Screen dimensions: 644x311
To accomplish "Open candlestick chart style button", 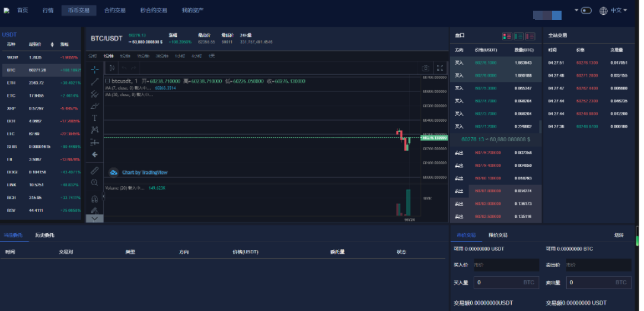I will click(x=111, y=68).
